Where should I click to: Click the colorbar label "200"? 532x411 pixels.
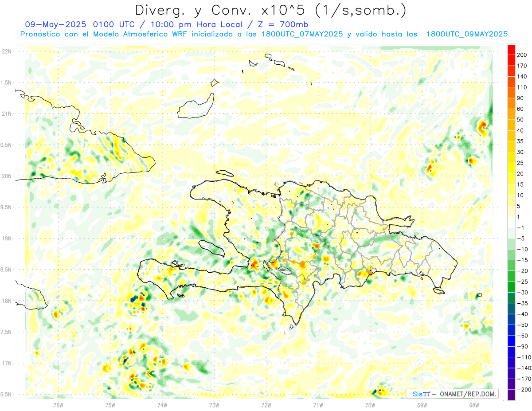pos(521,55)
